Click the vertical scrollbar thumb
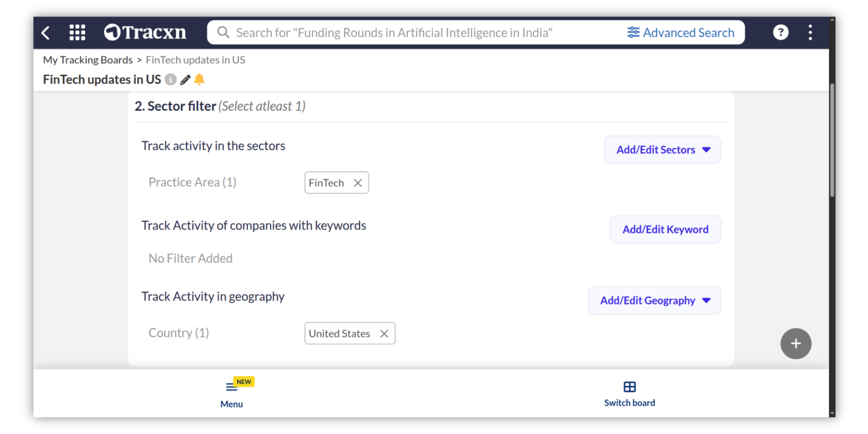 tap(832, 140)
